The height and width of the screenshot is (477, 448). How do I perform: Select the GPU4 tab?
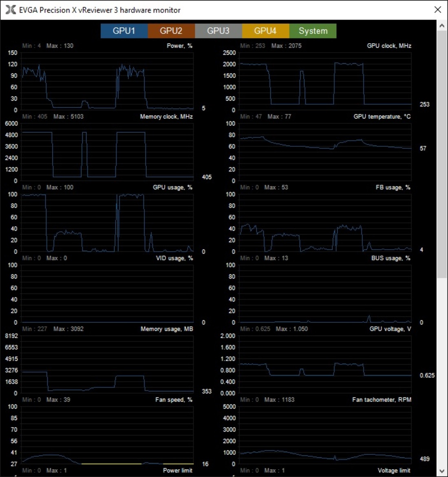(265, 31)
